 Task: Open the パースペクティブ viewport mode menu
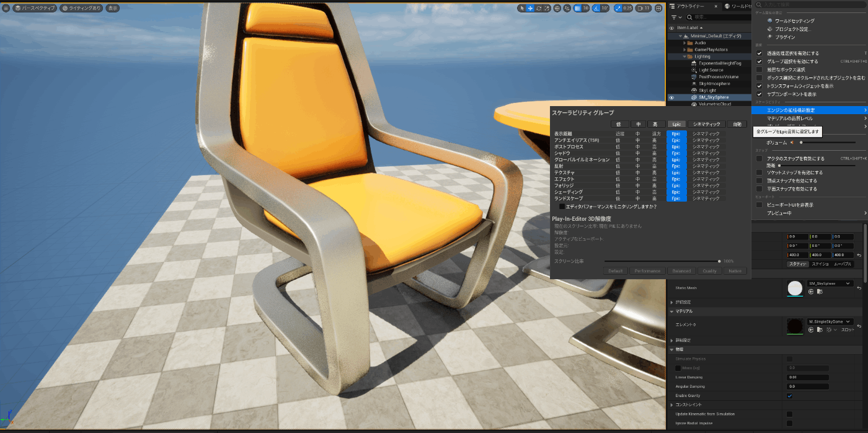(35, 8)
